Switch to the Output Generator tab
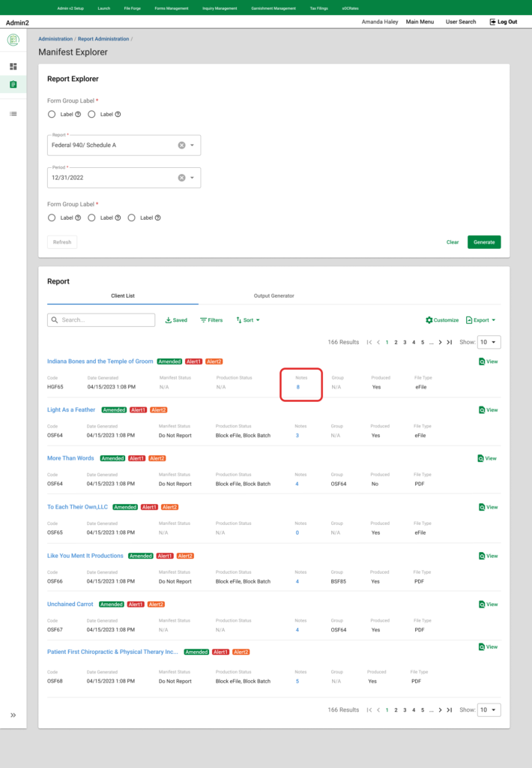532x768 pixels. click(x=273, y=296)
